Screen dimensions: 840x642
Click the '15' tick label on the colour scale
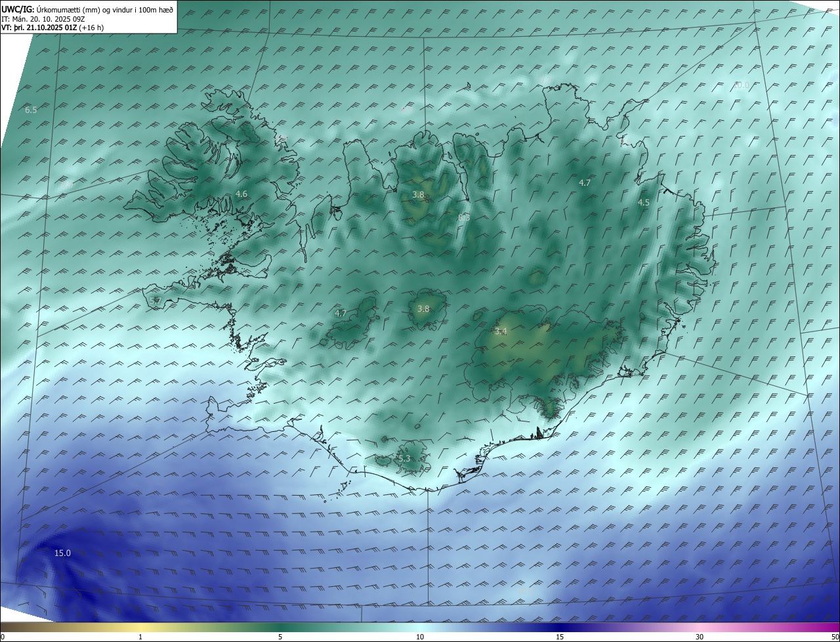(x=560, y=637)
